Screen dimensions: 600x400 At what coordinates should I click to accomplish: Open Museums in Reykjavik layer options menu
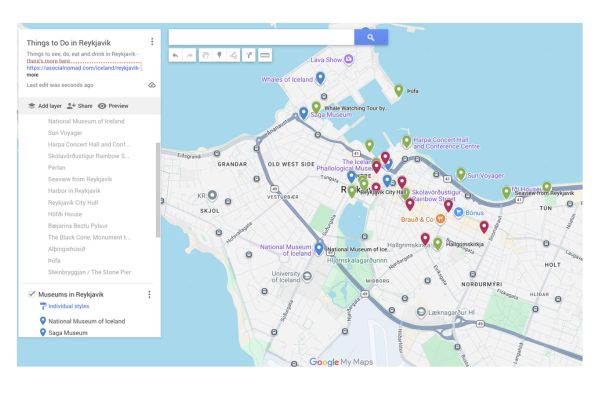(x=149, y=294)
